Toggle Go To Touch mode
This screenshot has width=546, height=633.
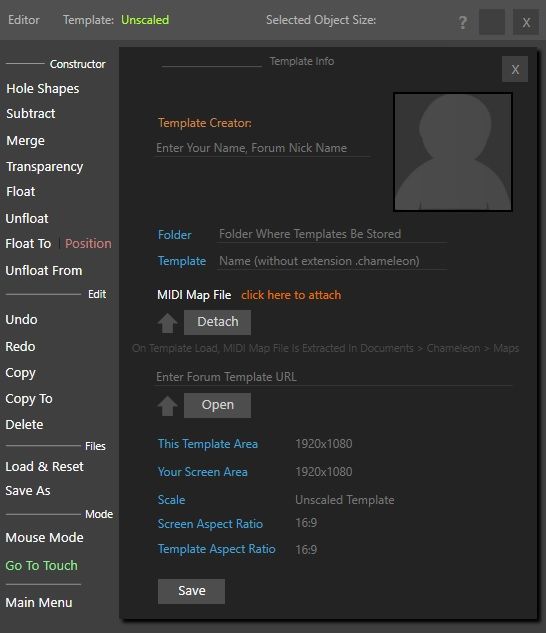tap(42, 566)
